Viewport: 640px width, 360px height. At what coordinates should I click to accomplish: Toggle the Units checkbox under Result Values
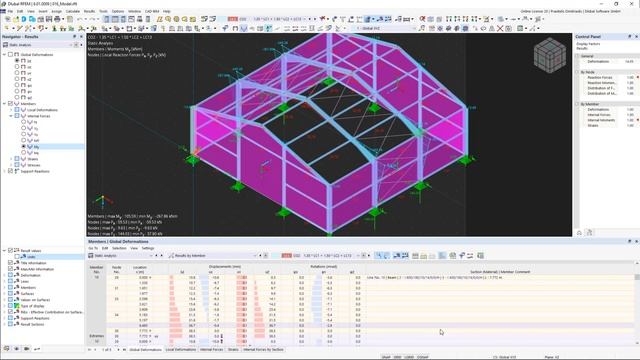click(17, 257)
